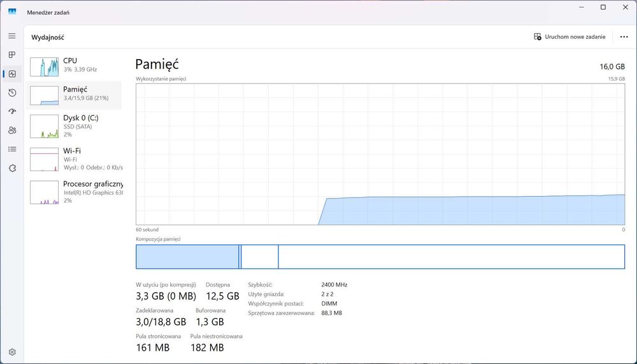The width and height of the screenshot is (637, 364).
Task: Open Startup apps page icon
Action: pos(12,111)
